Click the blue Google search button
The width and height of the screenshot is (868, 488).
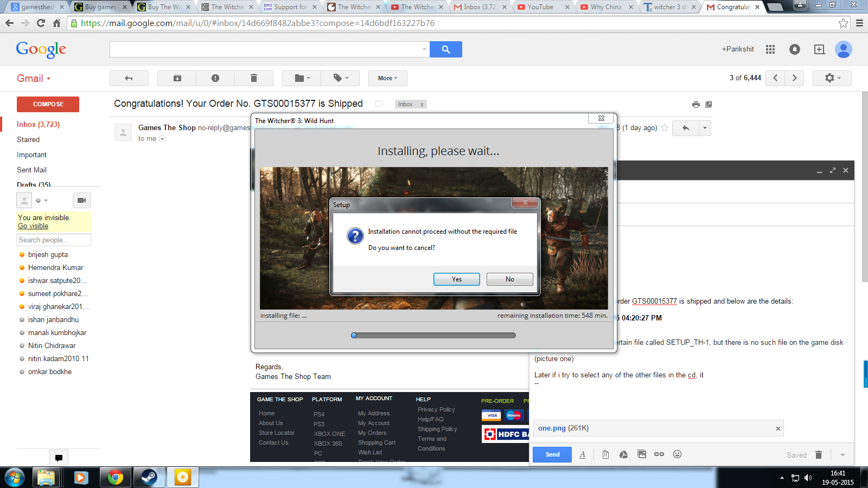pyautogui.click(x=446, y=49)
